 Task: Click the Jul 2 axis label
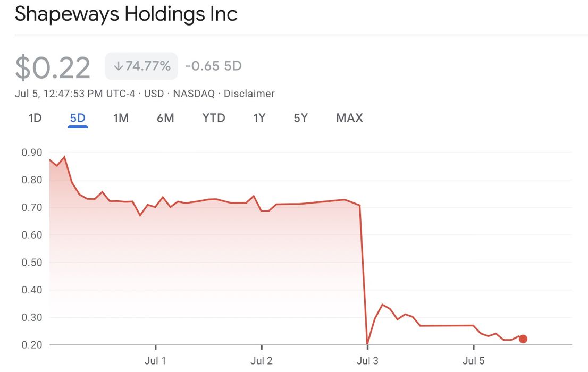click(262, 361)
